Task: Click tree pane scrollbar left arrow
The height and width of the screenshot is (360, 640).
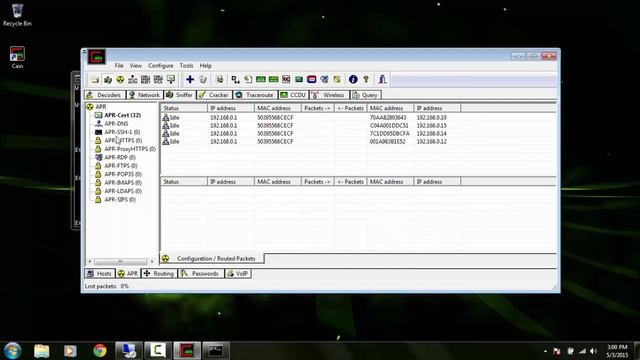Action: coord(90,261)
